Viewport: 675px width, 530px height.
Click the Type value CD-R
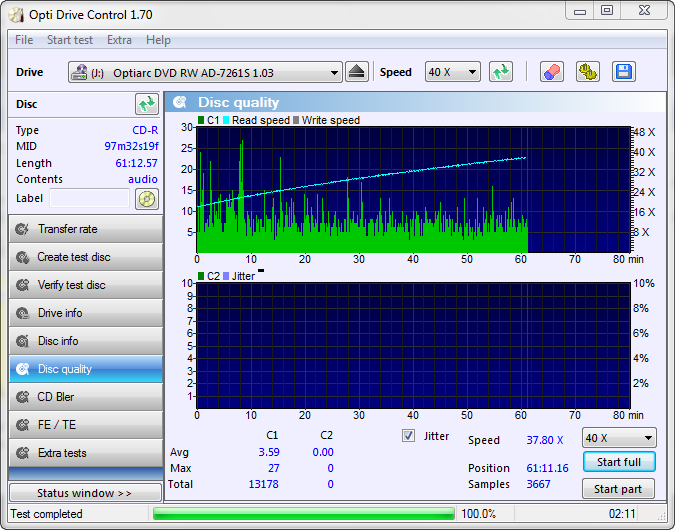pyautogui.click(x=145, y=130)
